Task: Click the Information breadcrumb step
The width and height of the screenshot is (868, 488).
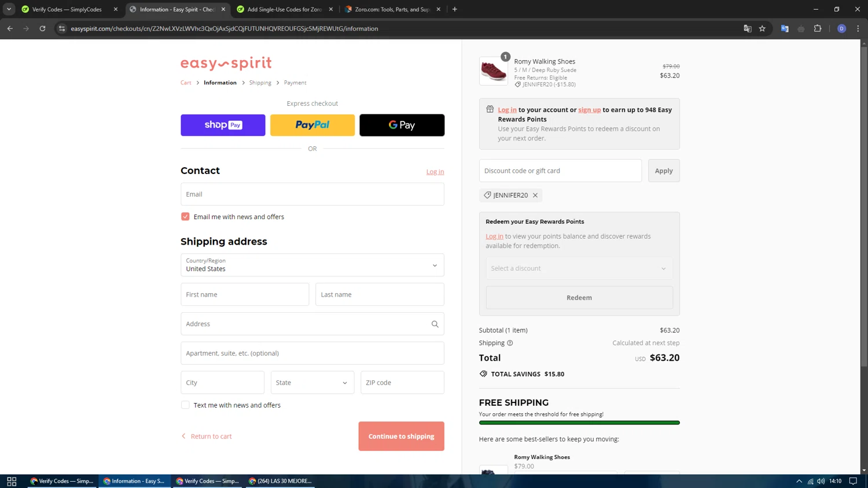Action: 220,83
